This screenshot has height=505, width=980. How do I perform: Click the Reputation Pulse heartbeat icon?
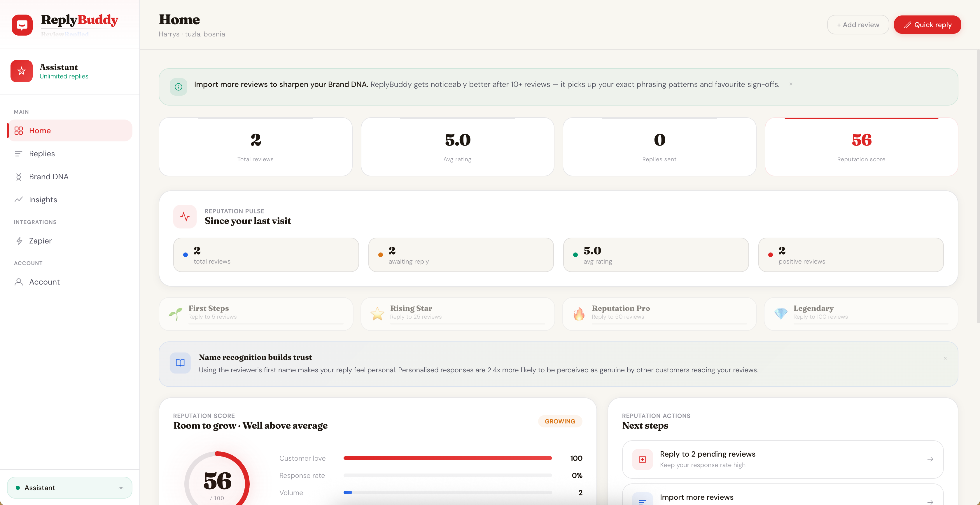[x=185, y=216]
